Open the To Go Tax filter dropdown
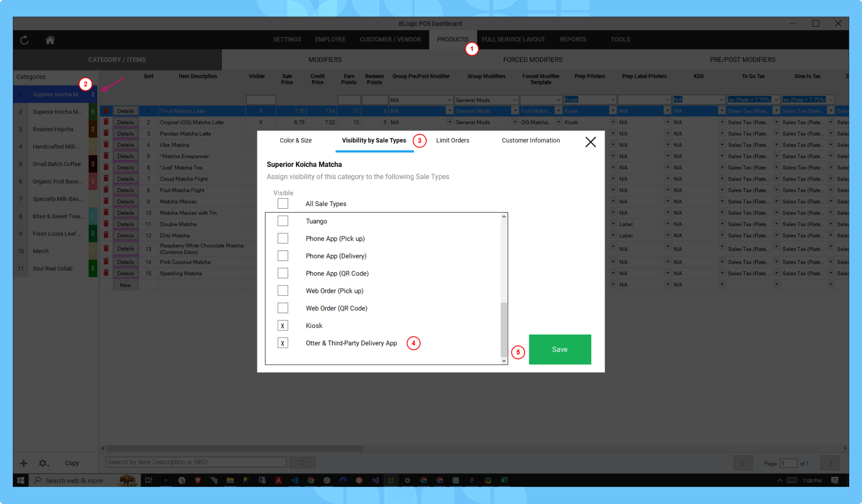Viewport: 862px width, 504px height. (x=776, y=100)
